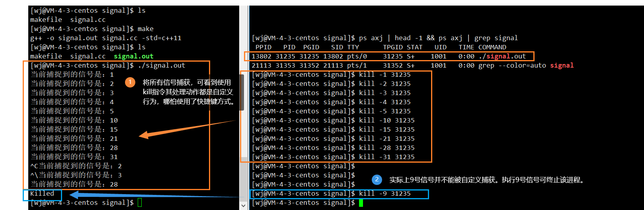
Task: Click the '当前捕捉到的信号是: 15' output line
Action: pyautogui.click(x=74, y=129)
